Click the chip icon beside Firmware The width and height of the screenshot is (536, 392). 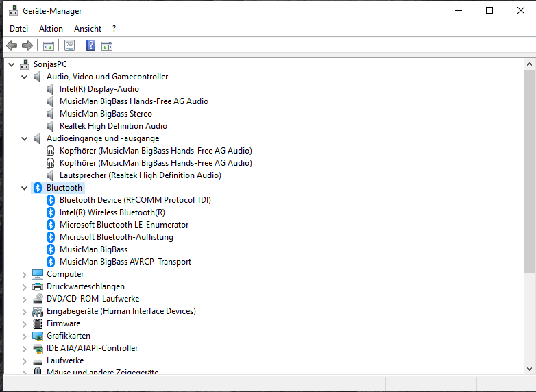click(38, 323)
